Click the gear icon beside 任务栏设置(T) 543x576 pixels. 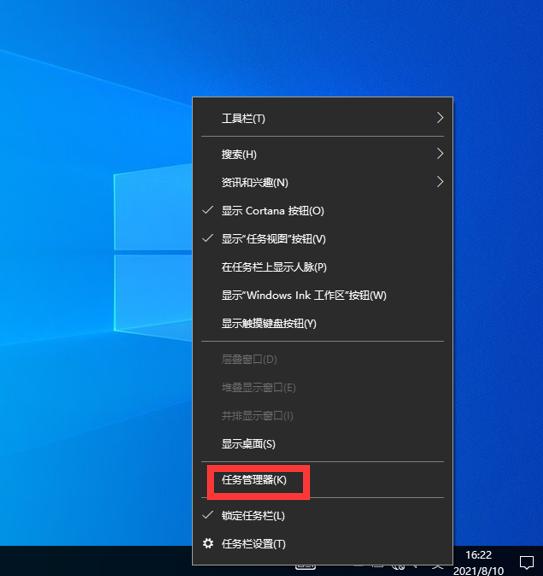point(208,543)
